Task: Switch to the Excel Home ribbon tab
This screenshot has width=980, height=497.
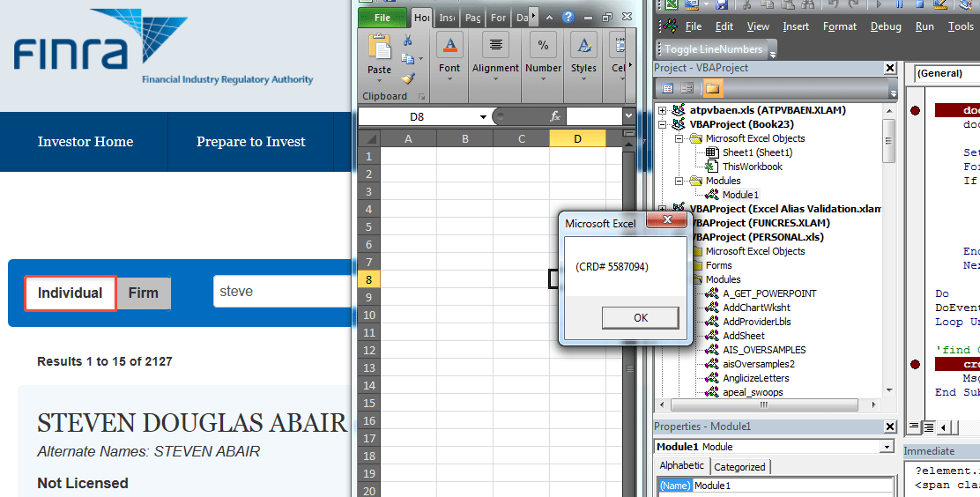Action: (422, 18)
